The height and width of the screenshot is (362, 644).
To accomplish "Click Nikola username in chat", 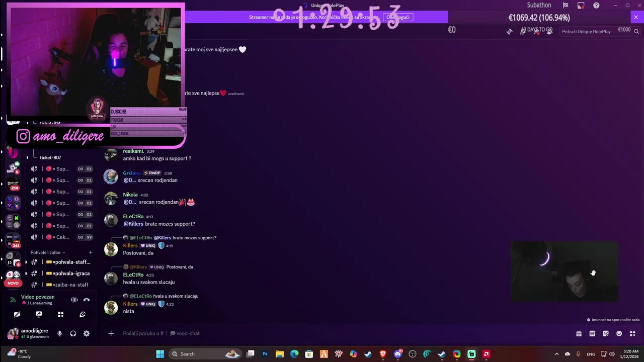I will (x=130, y=195).
